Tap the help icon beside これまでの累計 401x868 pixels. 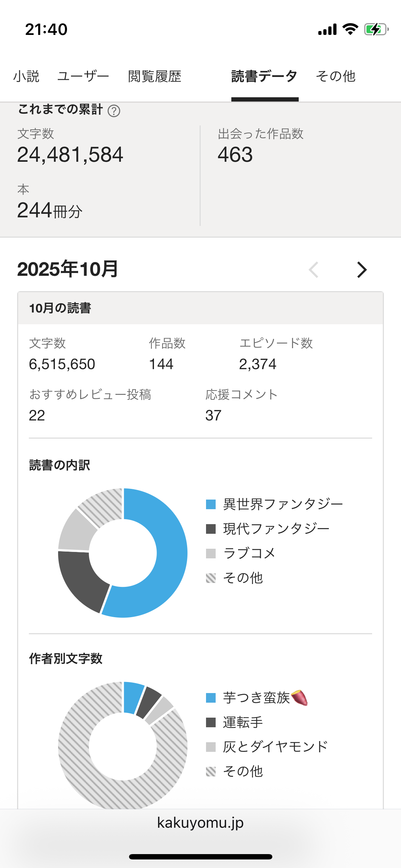pyautogui.click(x=114, y=111)
